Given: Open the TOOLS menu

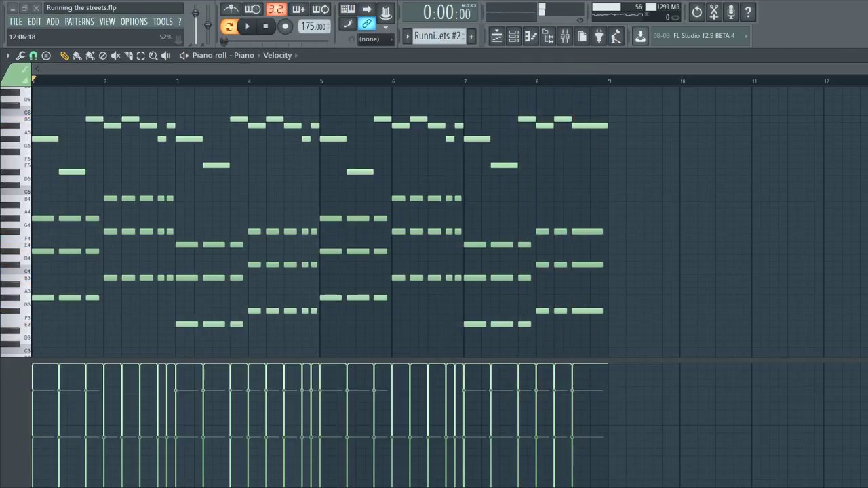Looking at the screenshot, I should (x=163, y=22).
